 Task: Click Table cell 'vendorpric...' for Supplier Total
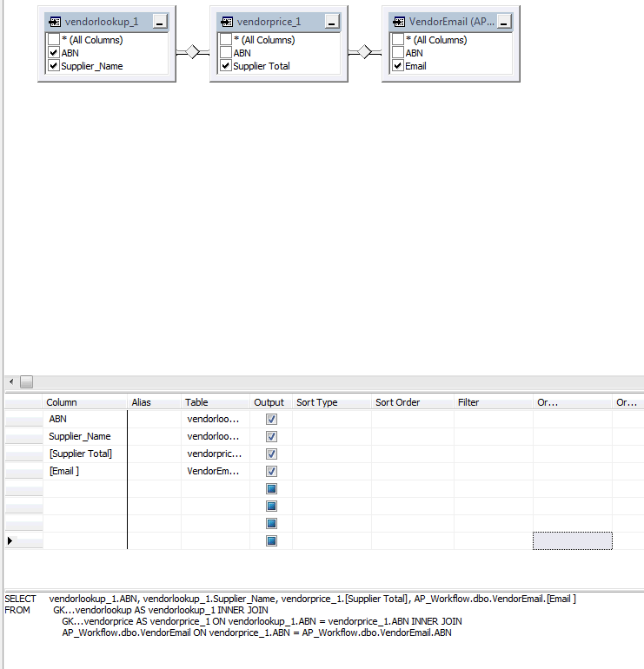[x=216, y=454]
